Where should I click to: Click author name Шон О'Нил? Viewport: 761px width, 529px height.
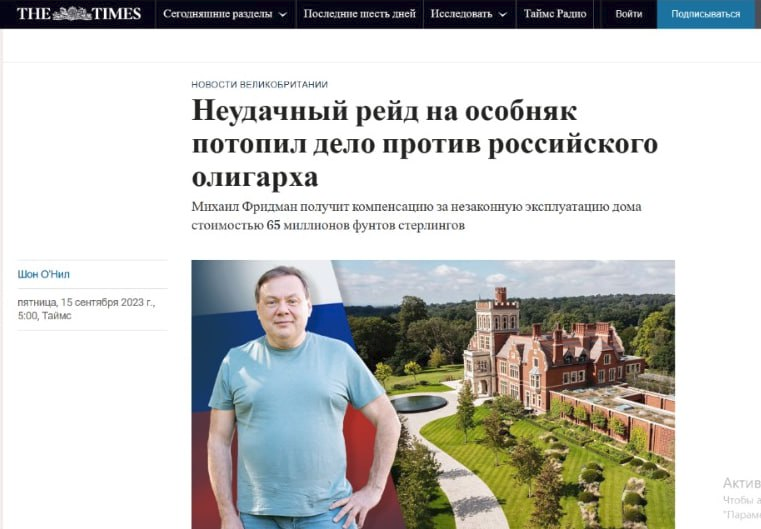pyautogui.click(x=44, y=274)
